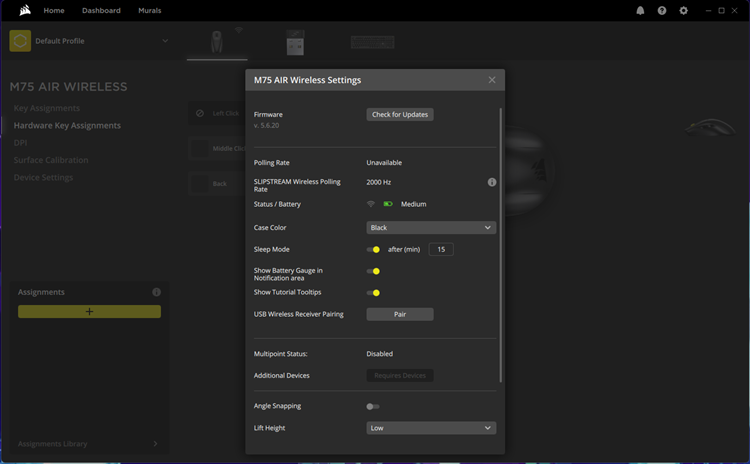Toggle Show Battery Gauge in Notification area
Screen dimensions: 750x464
pyautogui.click(x=373, y=271)
